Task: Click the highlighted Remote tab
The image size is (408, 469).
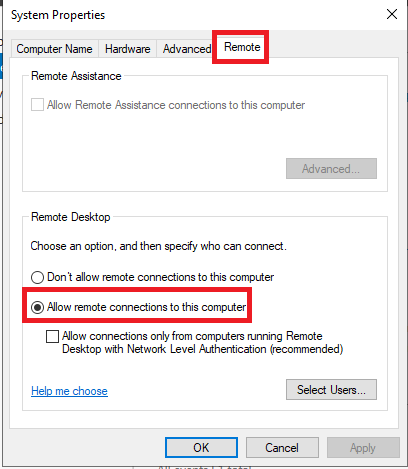Action: [242, 47]
